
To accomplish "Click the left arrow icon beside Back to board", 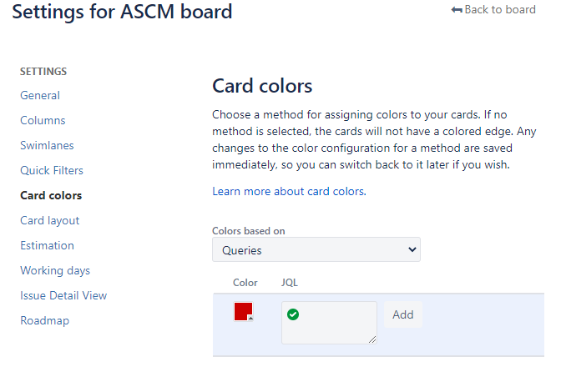I will point(457,10).
